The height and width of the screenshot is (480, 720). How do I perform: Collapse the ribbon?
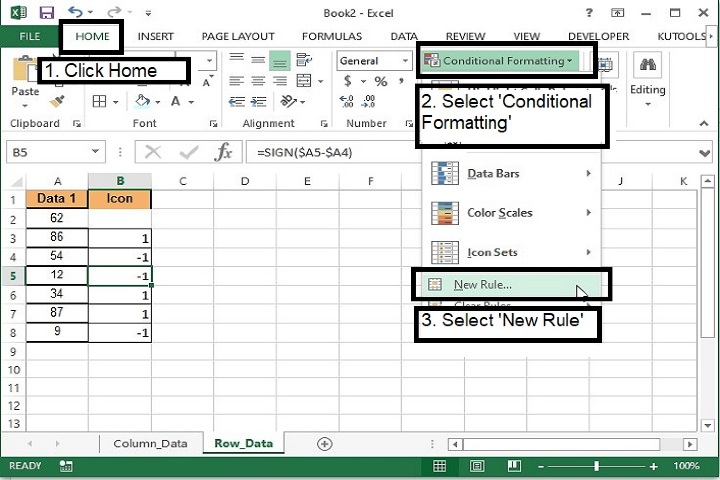click(x=704, y=123)
